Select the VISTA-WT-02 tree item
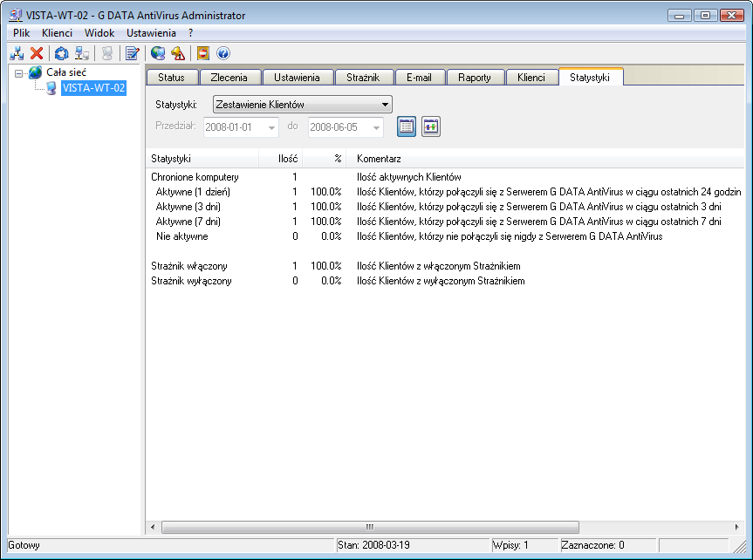Image resolution: width=753 pixels, height=560 pixels. (x=93, y=88)
